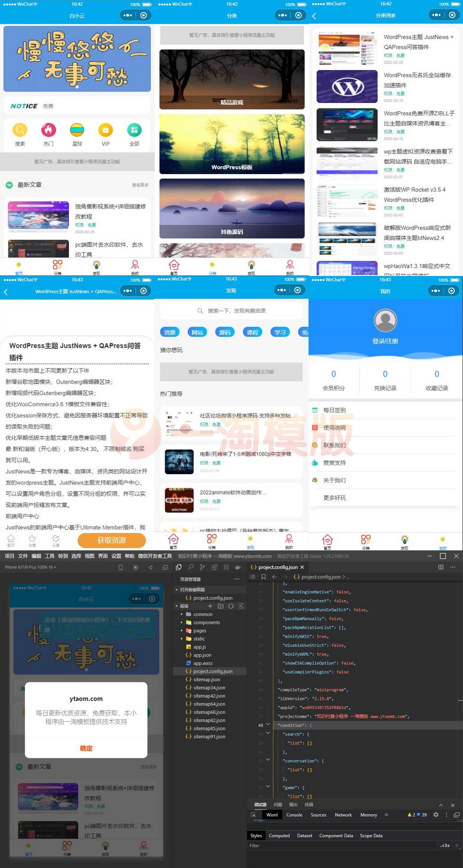Open the search magnifier icon in DevTools sidebar
Screen dimensions: 463x868
click(191, 567)
